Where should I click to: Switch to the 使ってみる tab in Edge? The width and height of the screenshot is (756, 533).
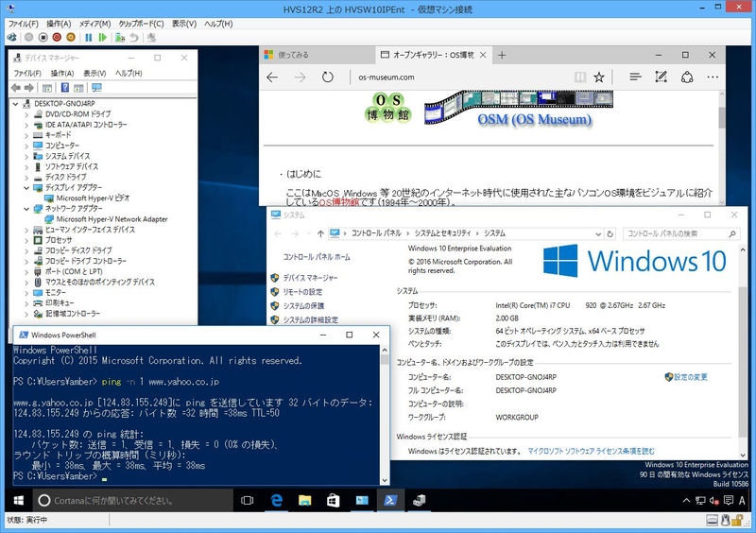point(317,55)
